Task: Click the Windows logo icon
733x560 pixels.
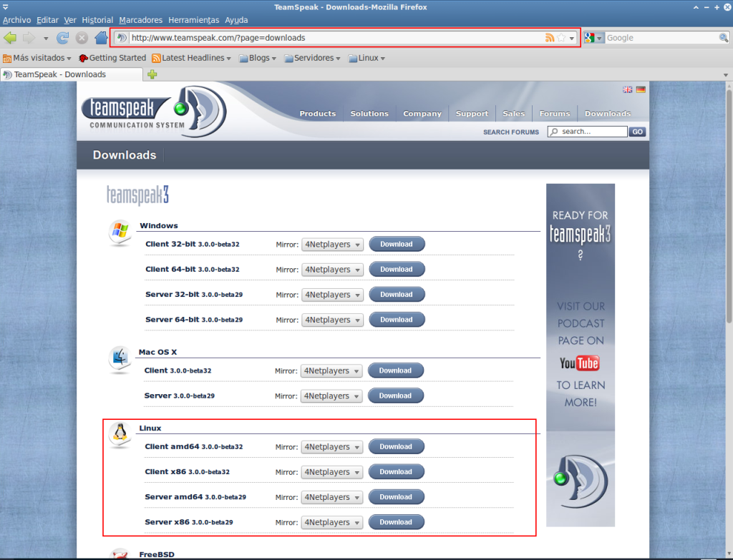Action: click(x=120, y=232)
